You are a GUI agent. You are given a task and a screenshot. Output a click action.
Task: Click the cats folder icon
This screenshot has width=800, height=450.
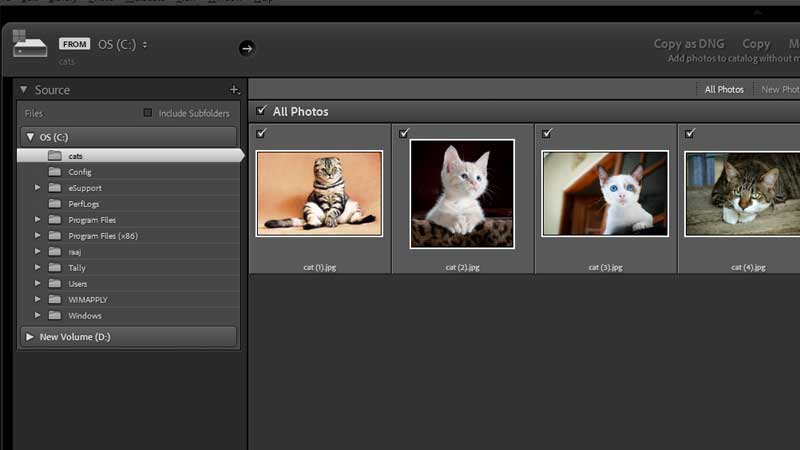pyautogui.click(x=55, y=156)
